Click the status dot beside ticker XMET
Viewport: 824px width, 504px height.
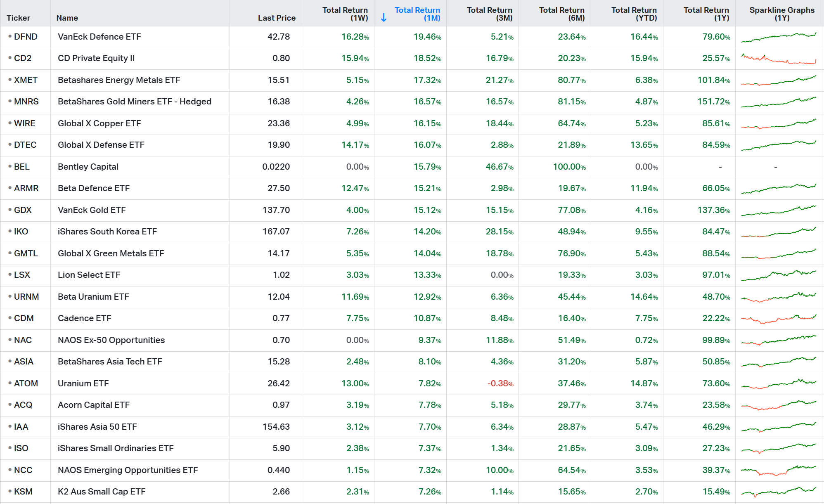click(x=9, y=80)
